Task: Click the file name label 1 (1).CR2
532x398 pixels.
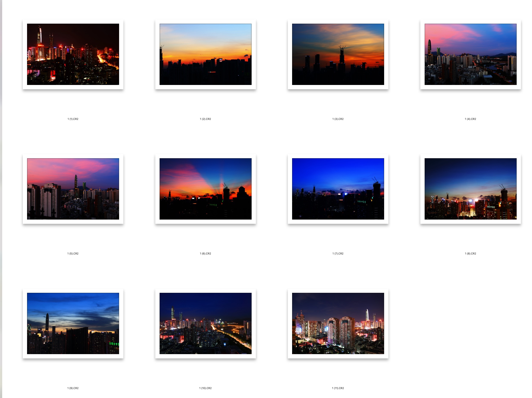Action: tap(73, 119)
